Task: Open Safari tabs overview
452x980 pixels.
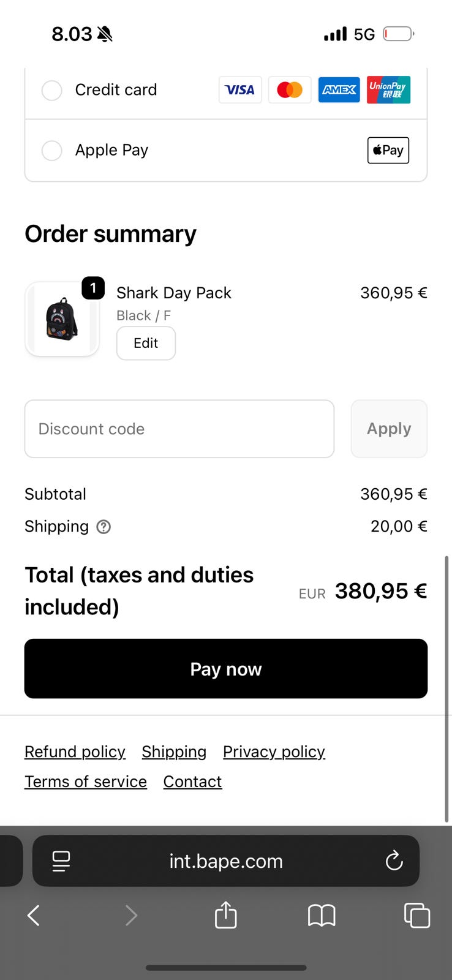Action: 417,916
